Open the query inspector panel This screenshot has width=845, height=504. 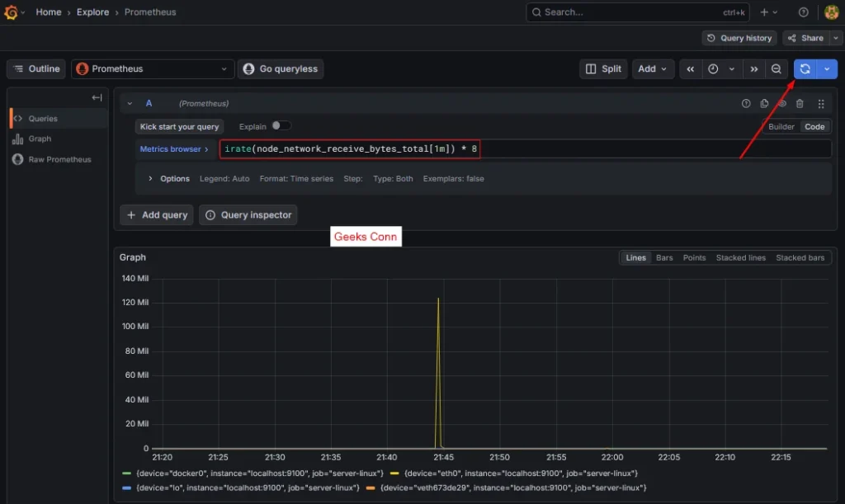248,214
